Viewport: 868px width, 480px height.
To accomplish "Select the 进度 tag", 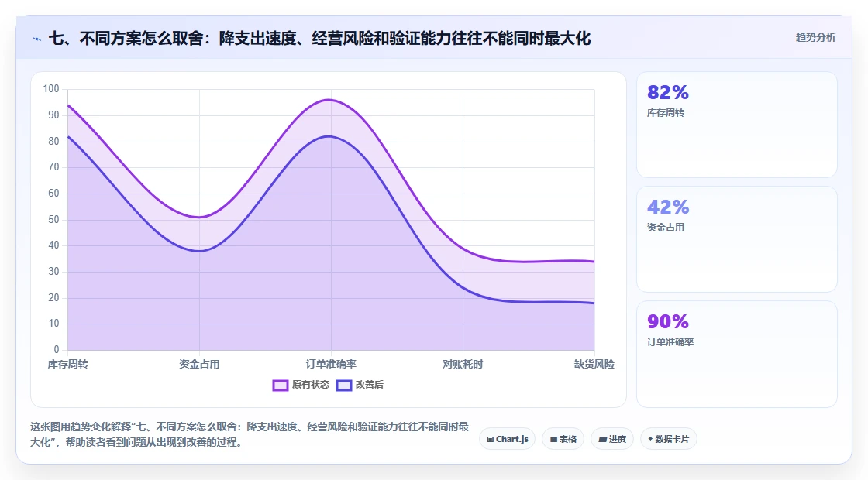I will coord(612,439).
